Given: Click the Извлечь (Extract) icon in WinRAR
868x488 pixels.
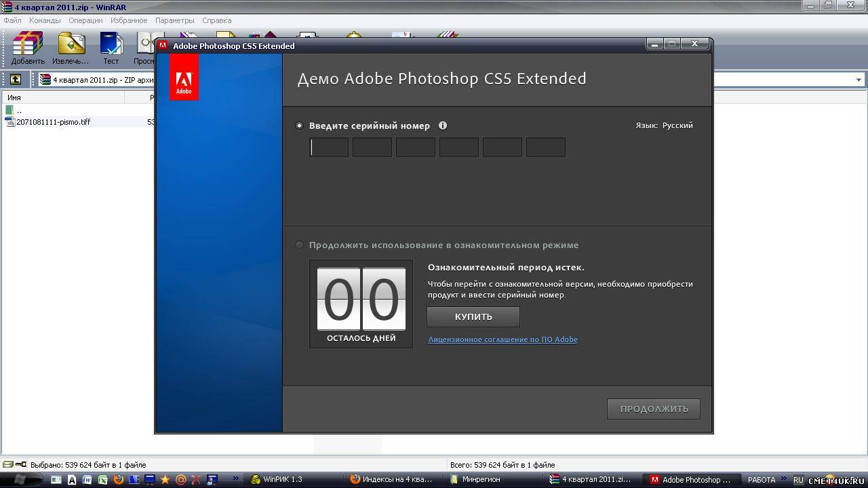Looking at the screenshot, I should click(x=71, y=45).
